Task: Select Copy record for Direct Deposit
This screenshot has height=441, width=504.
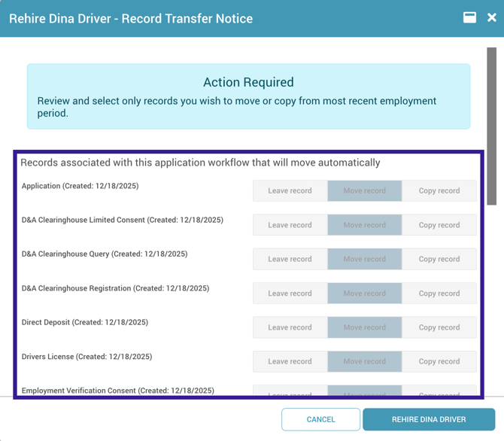Action: coord(439,327)
